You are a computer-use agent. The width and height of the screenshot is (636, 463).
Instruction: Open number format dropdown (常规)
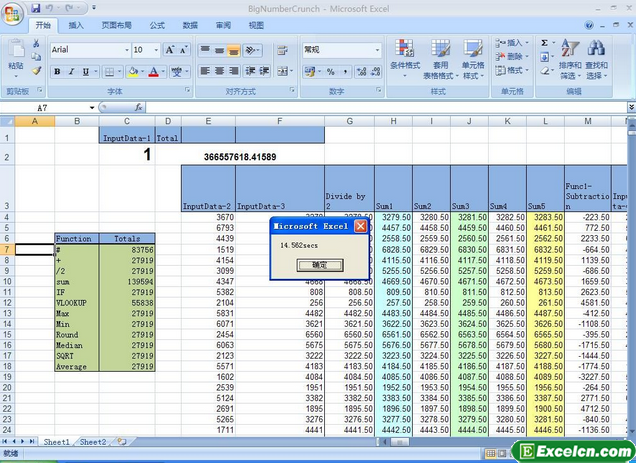(x=377, y=50)
